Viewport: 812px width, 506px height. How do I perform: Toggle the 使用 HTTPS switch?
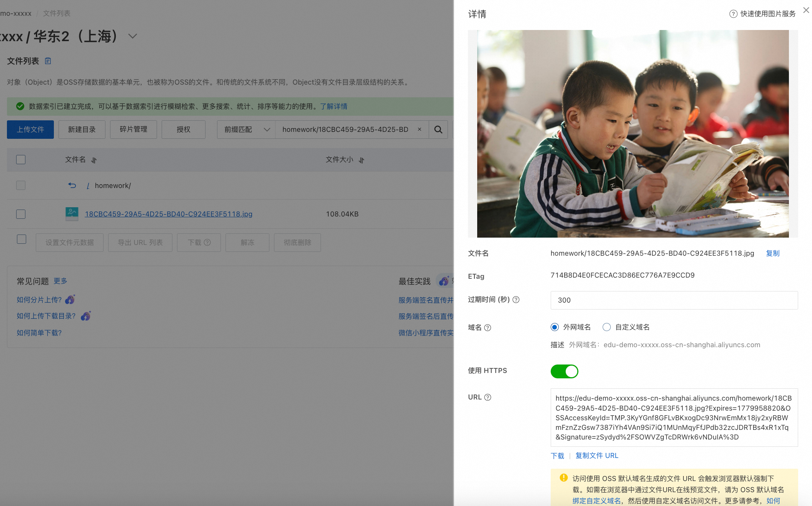pyautogui.click(x=564, y=371)
